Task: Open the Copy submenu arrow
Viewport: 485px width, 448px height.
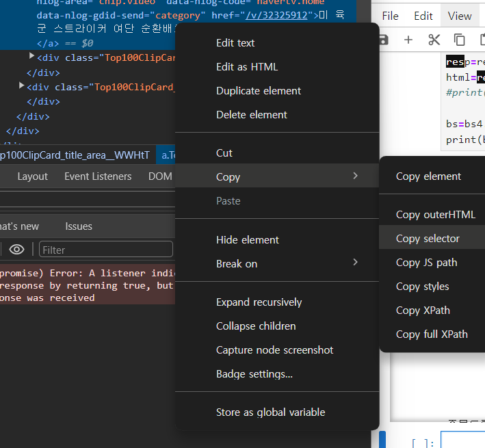Action: click(x=355, y=176)
